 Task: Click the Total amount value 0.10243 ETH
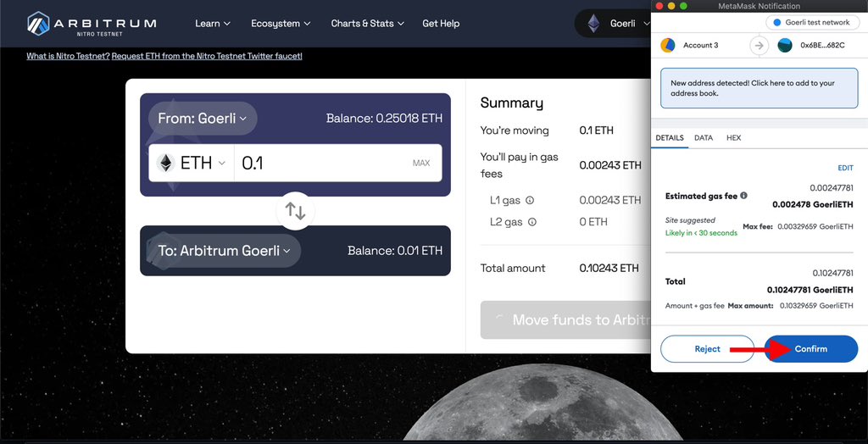(609, 269)
